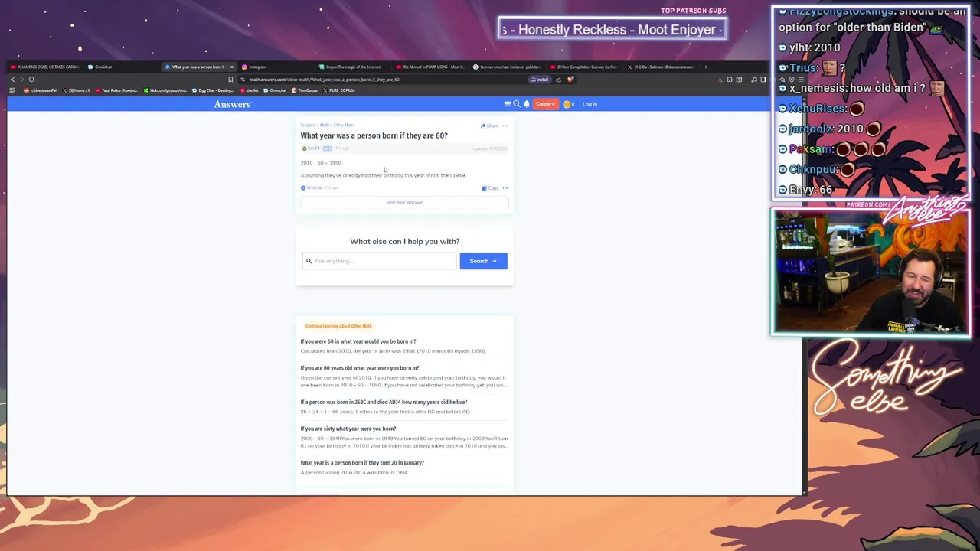
Task: Open Cro24 author profile
Action: point(311,148)
